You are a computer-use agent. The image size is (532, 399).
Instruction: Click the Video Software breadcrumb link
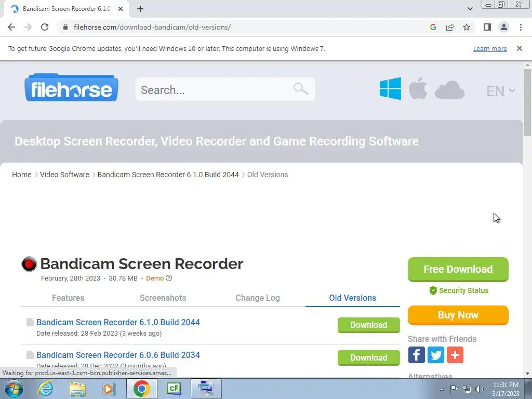click(64, 175)
